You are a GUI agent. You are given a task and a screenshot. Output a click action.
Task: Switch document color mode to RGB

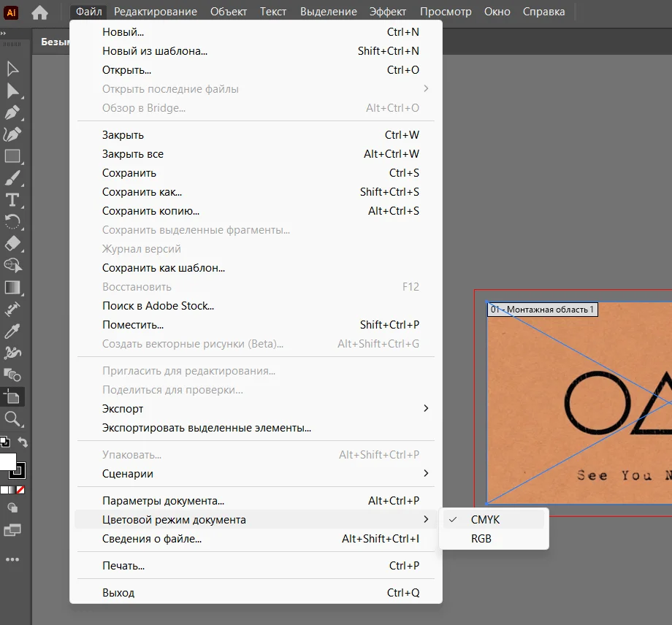click(x=481, y=539)
